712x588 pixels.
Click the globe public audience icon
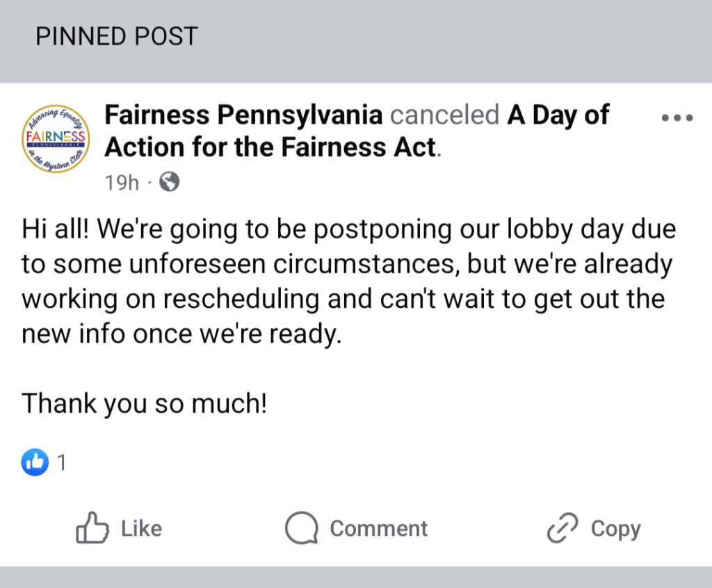pos(170,182)
